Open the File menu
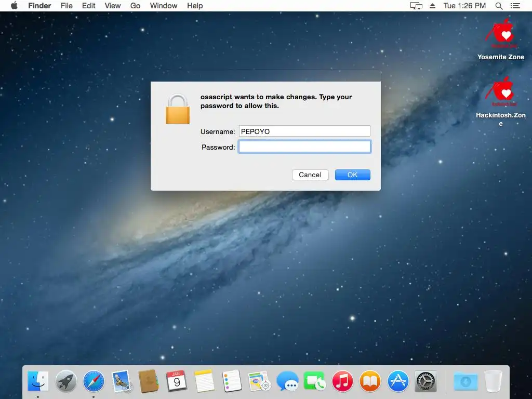532x399 pixels. 66,6
